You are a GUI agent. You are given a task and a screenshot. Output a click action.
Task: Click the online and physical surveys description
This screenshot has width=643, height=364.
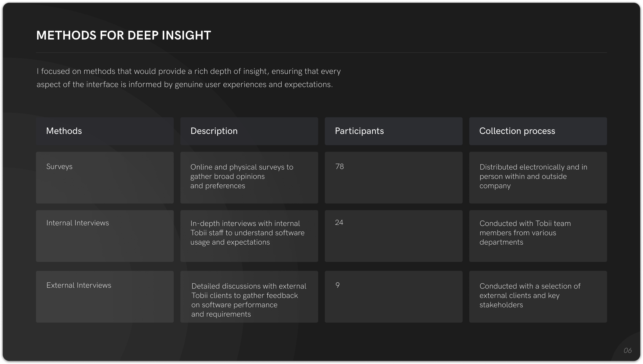click(242, 176)
